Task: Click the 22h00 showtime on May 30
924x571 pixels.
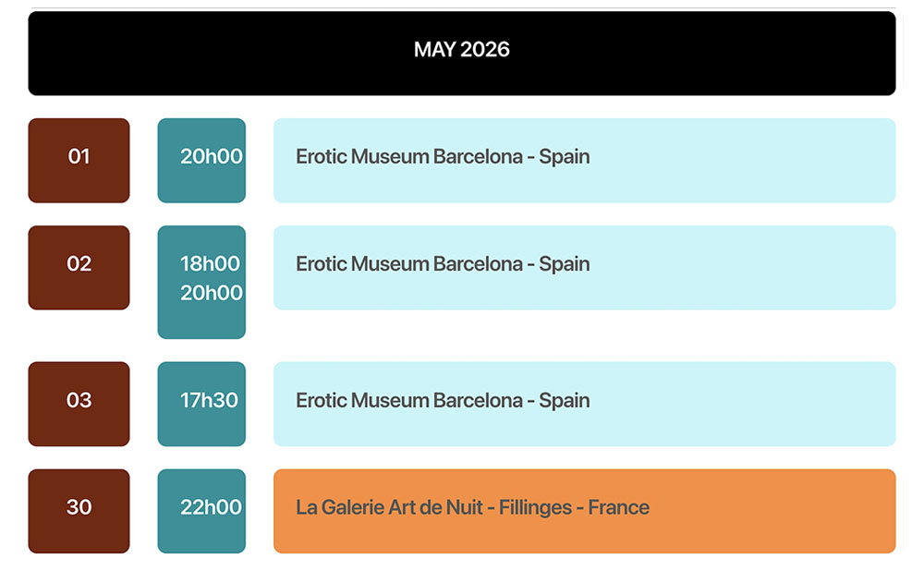Action: (210, 508)
